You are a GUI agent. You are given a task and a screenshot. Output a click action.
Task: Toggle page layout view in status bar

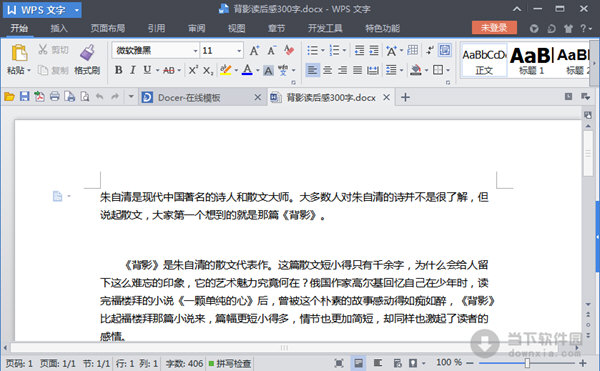[x=358, y=363]
